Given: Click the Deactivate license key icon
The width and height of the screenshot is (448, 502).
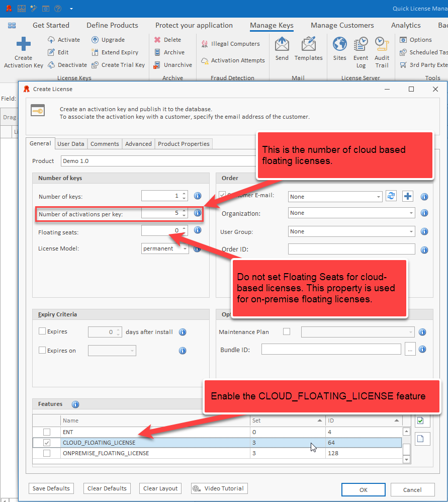Looking at the screenshot, I should (x=51, y=65).
